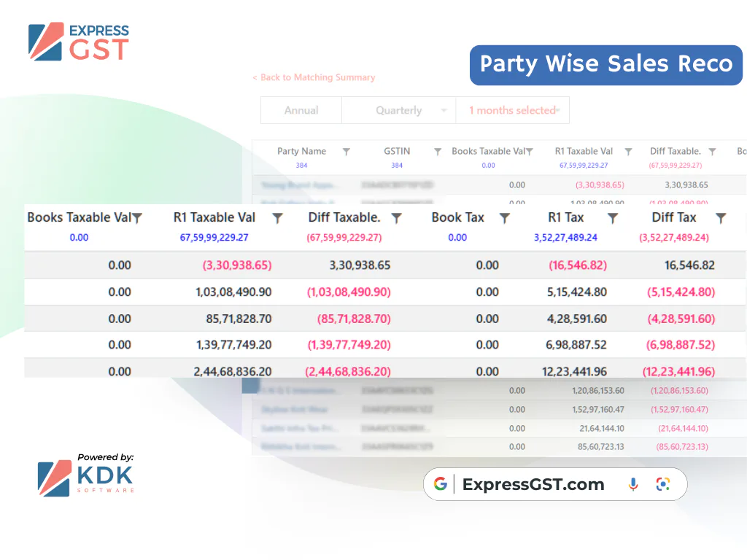747x560 pixels.
Task: Click the R1 Tax value 12,23,441.96
Action: pos(575,371)
